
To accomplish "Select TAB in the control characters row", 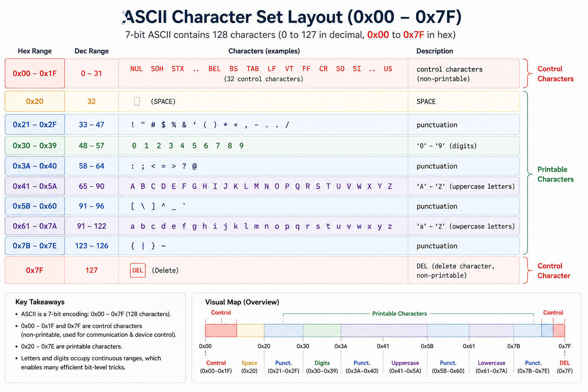I will [252, 69].
